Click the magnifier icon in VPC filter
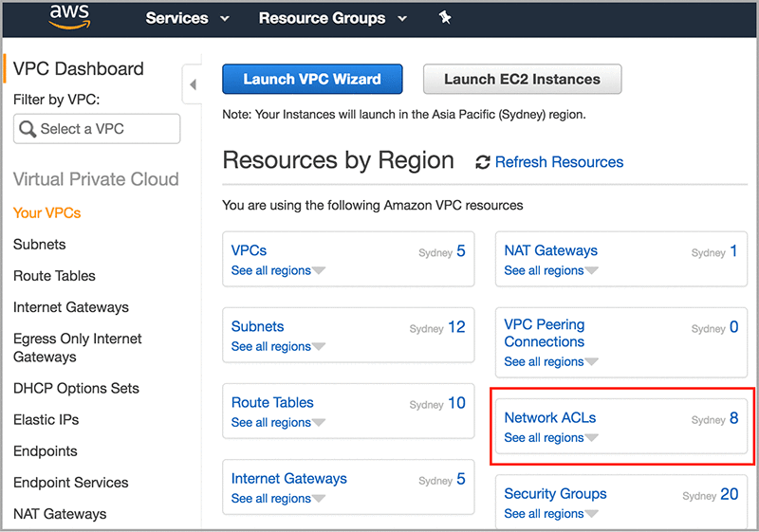 point(28,129)
